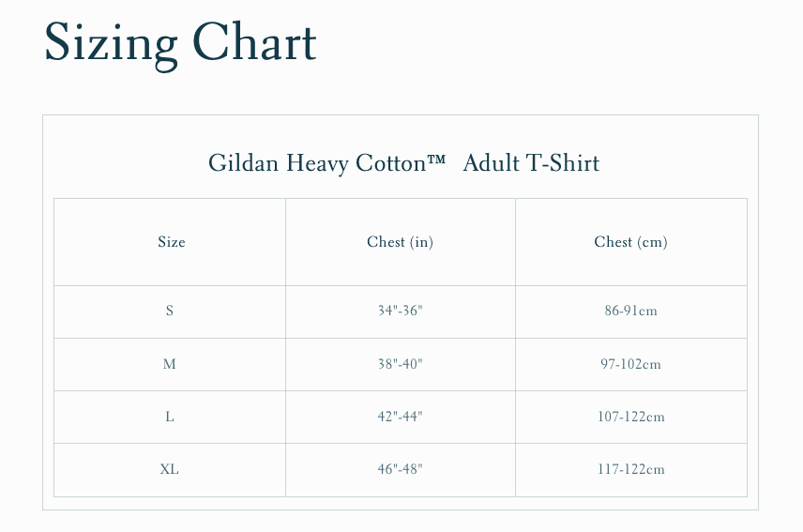Select the 42"-44" chest inches cell

point(401,417)
